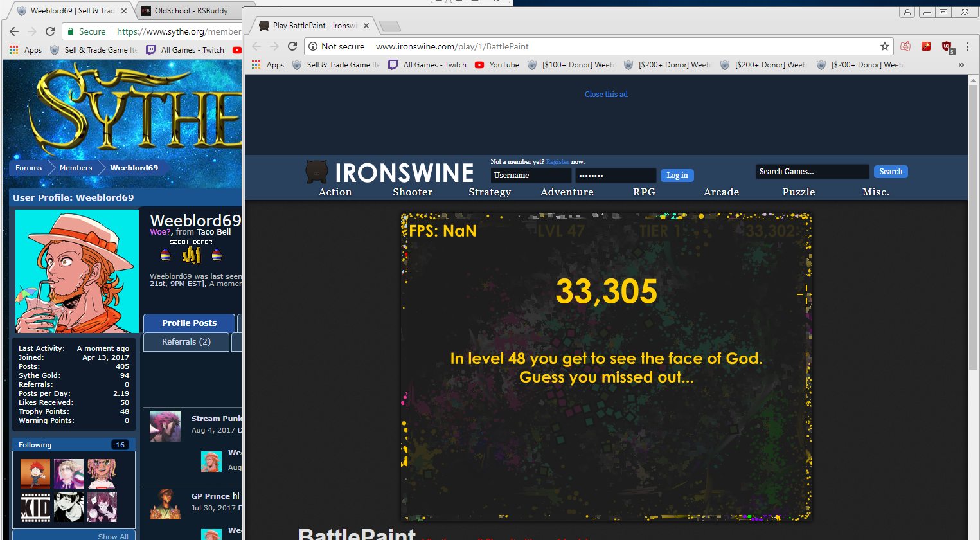Open Chrome three-dot menu in front window
This screenshot has width=980, height=540.
coord(967,46)
